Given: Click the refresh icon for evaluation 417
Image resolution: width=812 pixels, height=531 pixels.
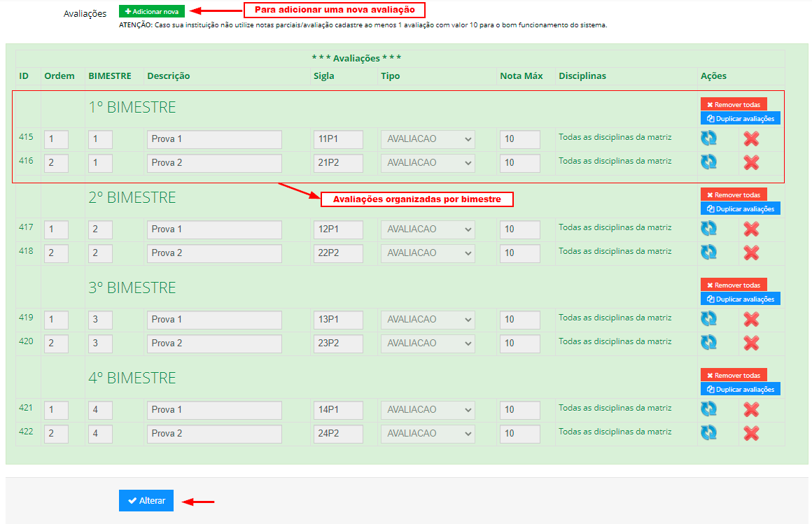Looking at the screenshot, I should point(708,229).
